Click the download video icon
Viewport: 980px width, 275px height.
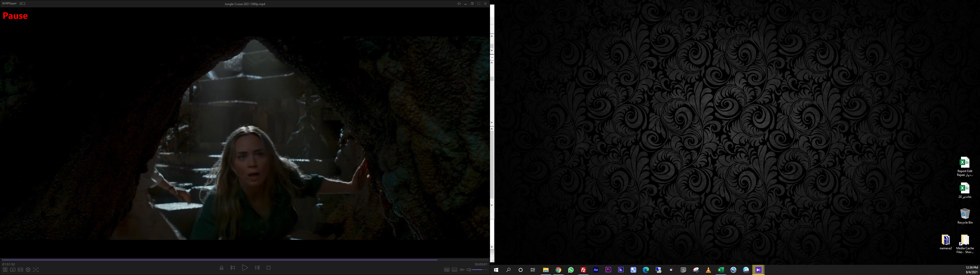(13, 270)
